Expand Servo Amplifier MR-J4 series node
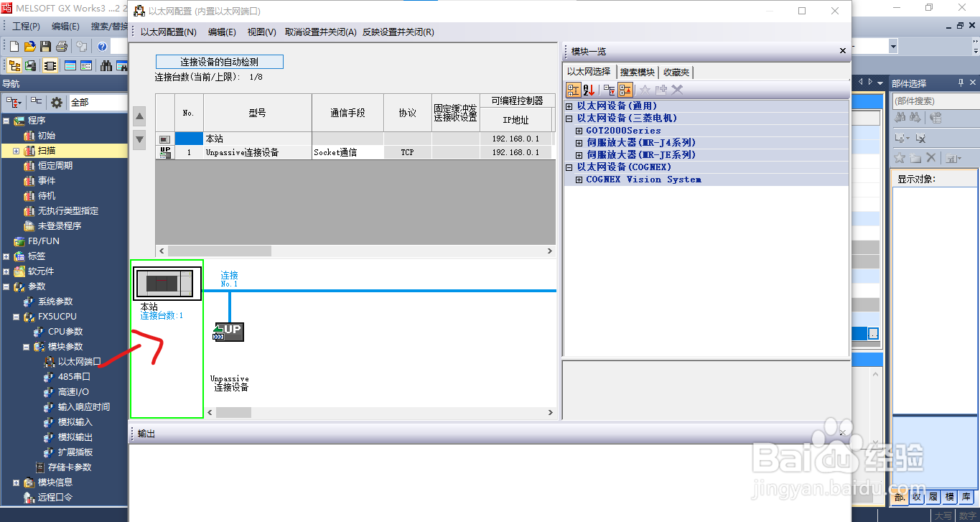Screen dimensions: 980x522 pyautogui.click(x=579, y=143)
